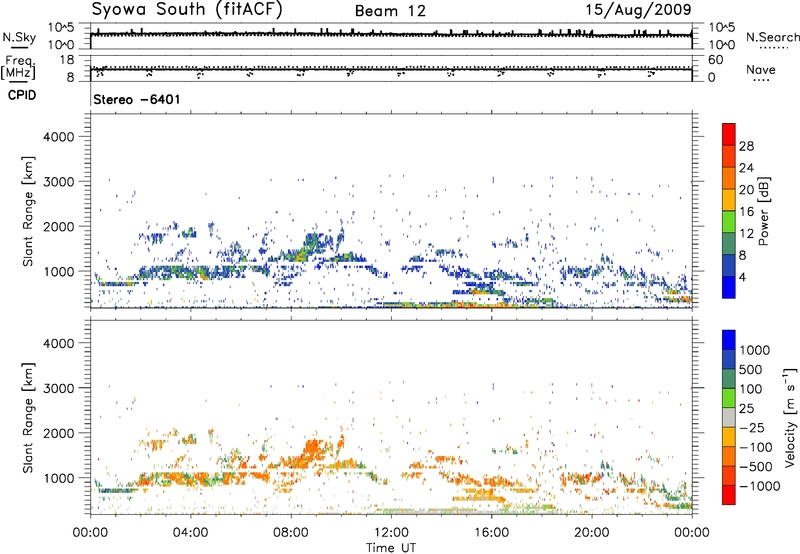Click 'Slant Range [km]' label of power panel
Image resolution: width=800 pixels, height=554 pixels.
click(x=28, y=211)
